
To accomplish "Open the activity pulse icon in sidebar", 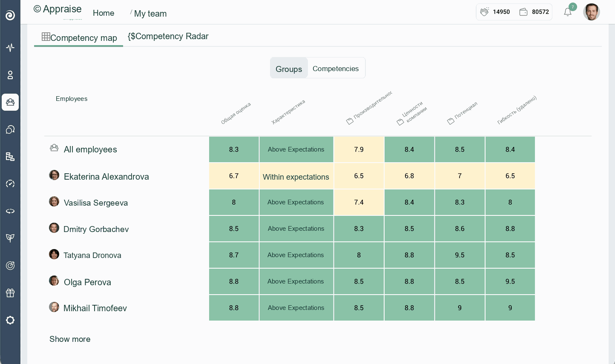I will (10, 47).
